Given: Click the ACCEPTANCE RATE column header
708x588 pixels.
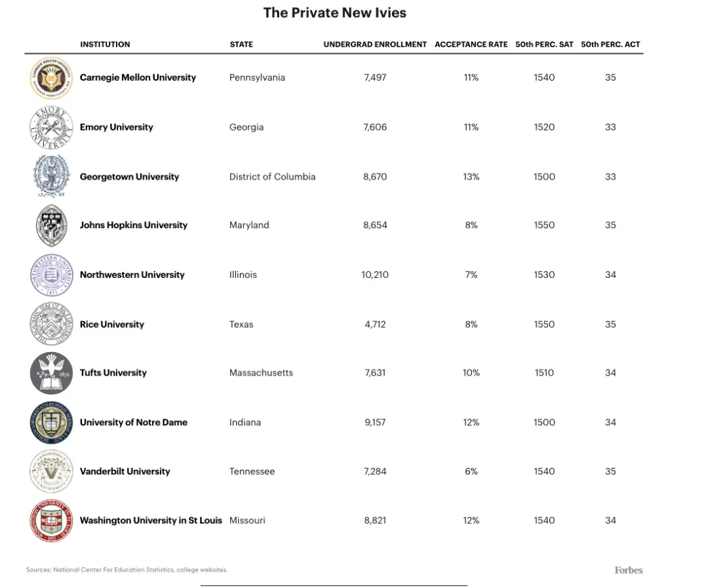Looking at the screenshot, I should [471, 45].
